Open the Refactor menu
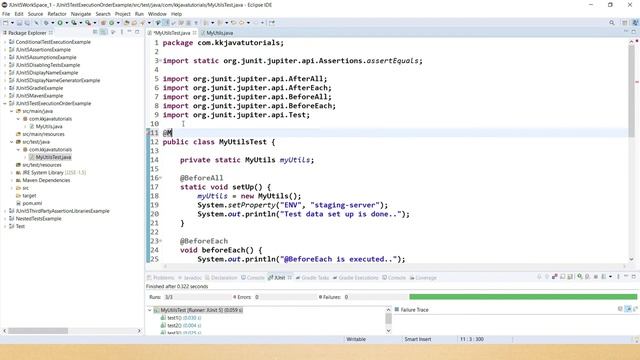Screen dimensions: 640x360 (x=57, y=14)
